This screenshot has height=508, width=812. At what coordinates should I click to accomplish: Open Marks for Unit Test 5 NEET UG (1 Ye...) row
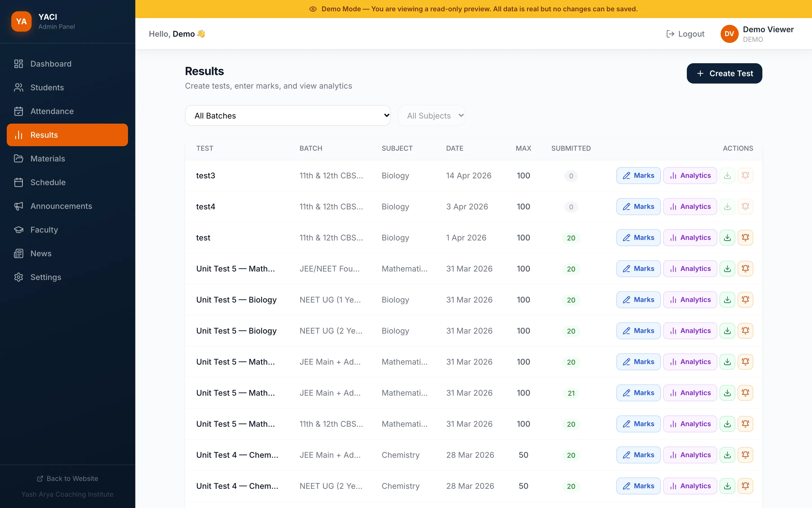coord(638,300)
